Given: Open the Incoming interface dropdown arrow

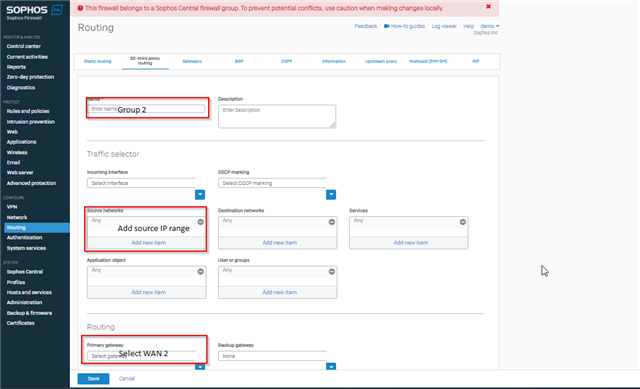Looking at the screenshot, I should pyautogui.click(x=200, y=195).
